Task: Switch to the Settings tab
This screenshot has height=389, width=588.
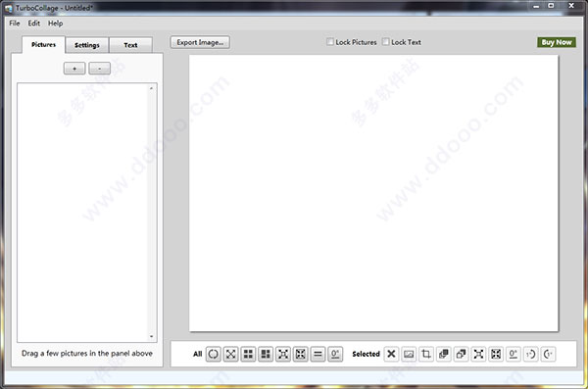Action: 87,45
